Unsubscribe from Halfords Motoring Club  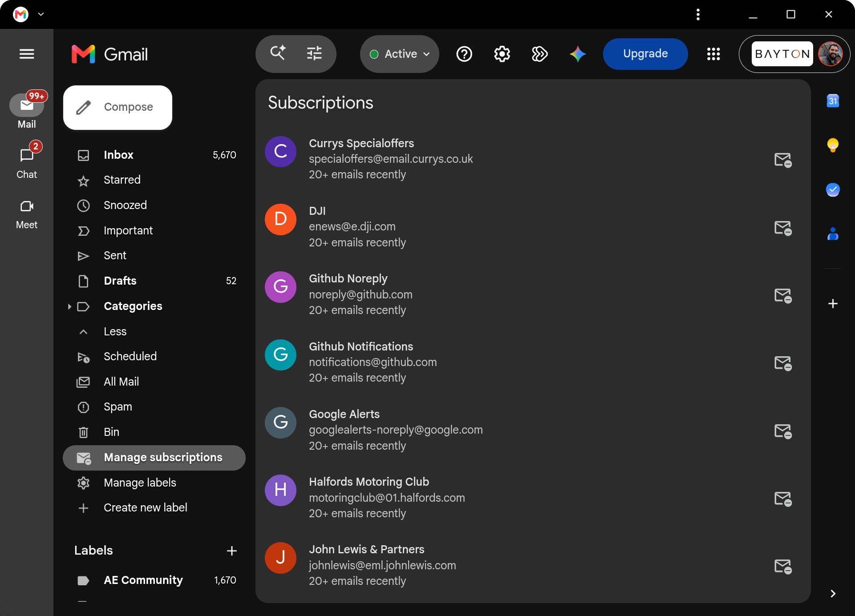783,499
